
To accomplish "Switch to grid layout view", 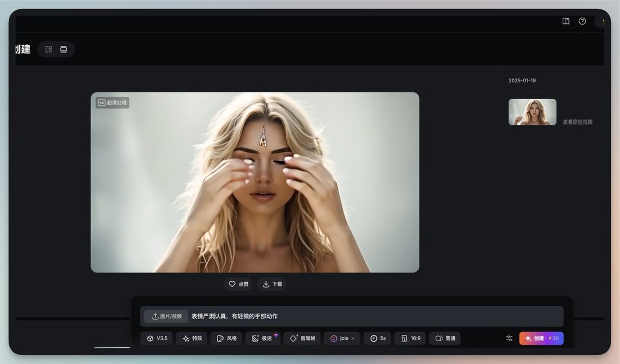I will pos(48,49).
